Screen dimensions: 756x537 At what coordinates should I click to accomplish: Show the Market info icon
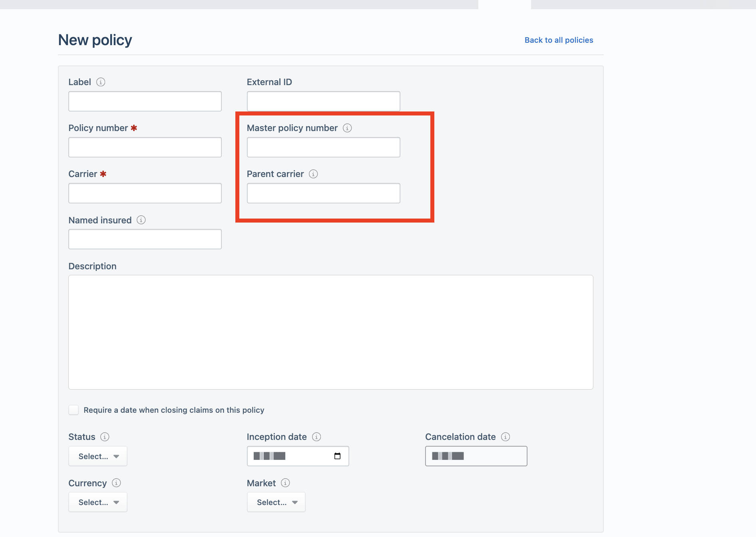tap(285, 483)
